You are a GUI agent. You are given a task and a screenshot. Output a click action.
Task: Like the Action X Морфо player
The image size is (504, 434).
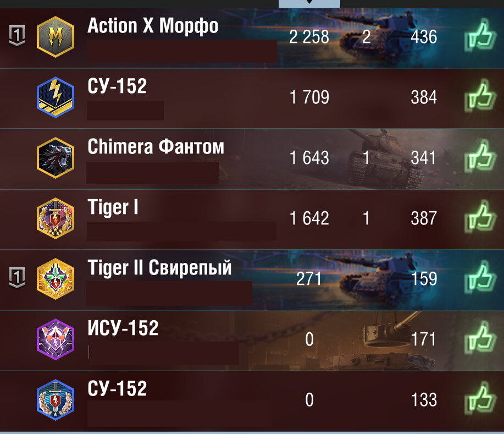coord(480,36)
